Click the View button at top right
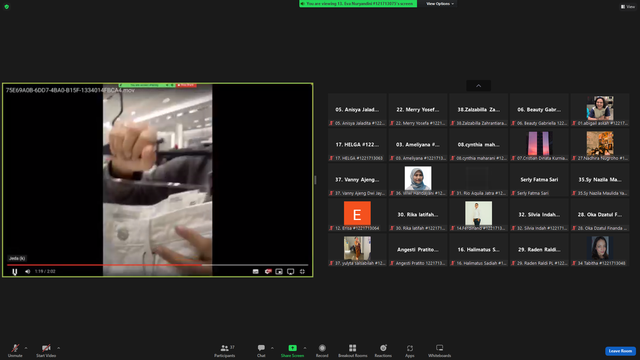This screenshot has width=640, height=360. coord(628,7)
